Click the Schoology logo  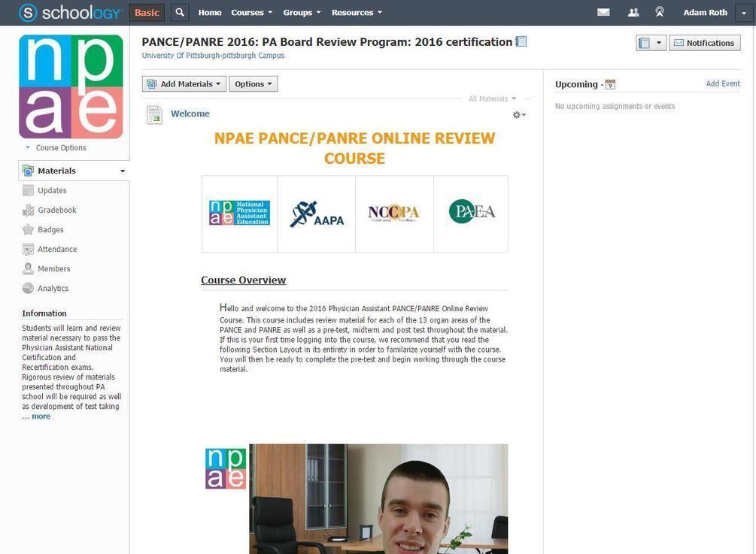tap(71, 13)
